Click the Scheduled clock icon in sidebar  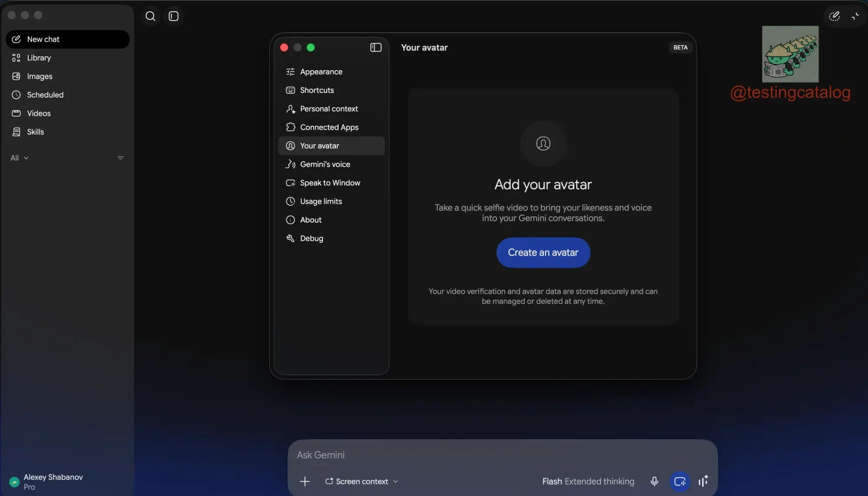click(16, 95)
